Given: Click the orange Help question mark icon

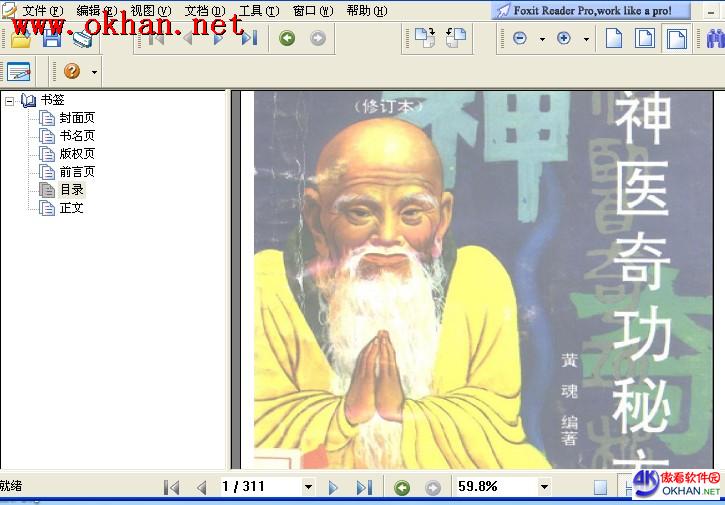Looking at the screenshot, I should coord(72,71).
